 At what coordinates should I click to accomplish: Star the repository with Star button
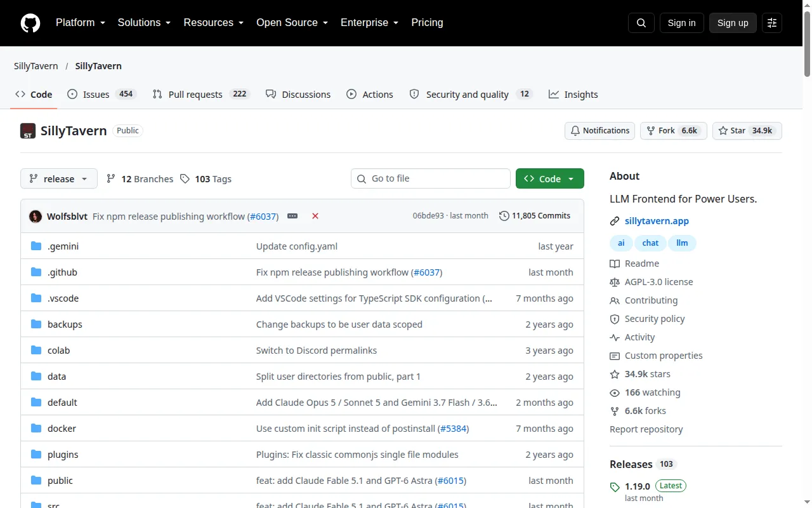pos(747,131)
